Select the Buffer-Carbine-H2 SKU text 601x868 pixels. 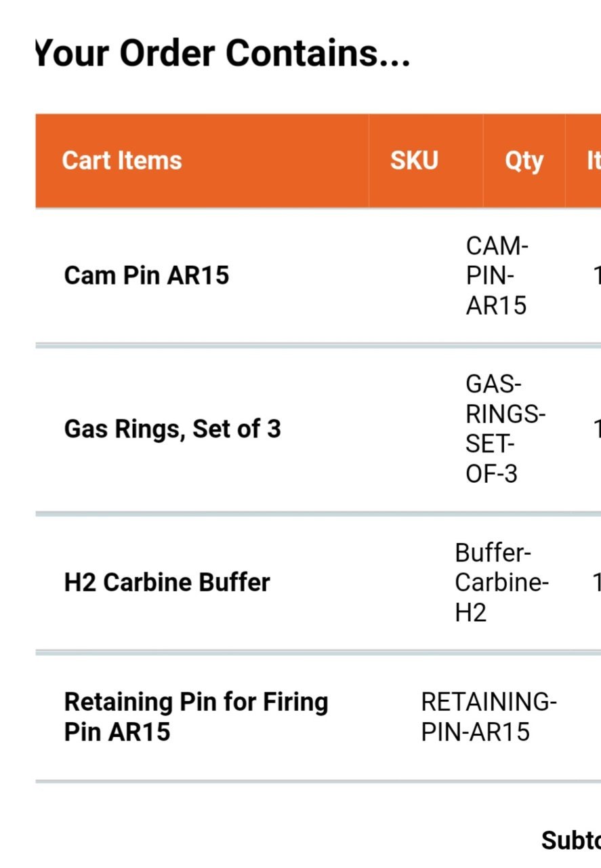pyautogui.click(x=501, y=583)
